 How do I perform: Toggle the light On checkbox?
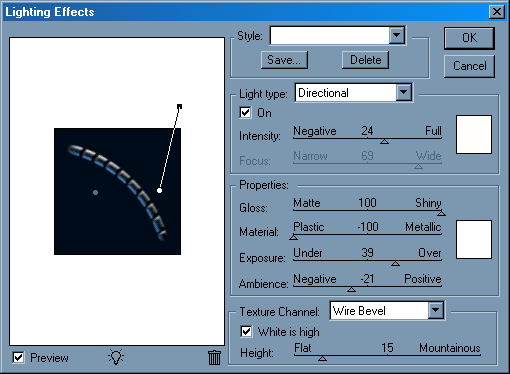[245, 112]
